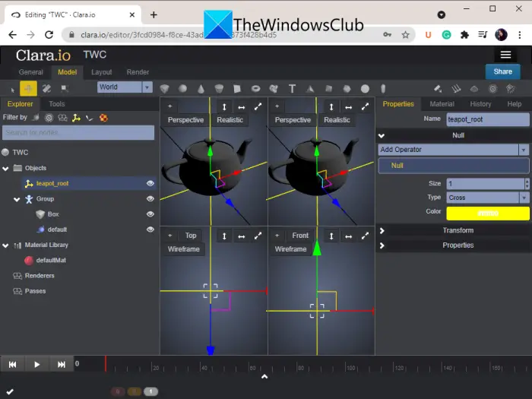This screenshot has width=532, height=399.
Task: Filter explorer by geometry objects
Action: (x=36, y=118)
